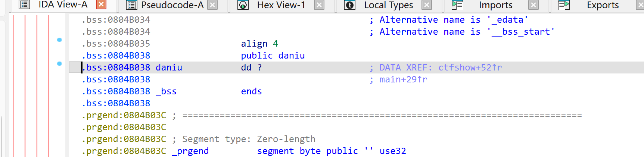This screenshot has height=157, width=644.
Task: Toggle breakpoint dot at daniu dd line
Action: click(59, 64)
